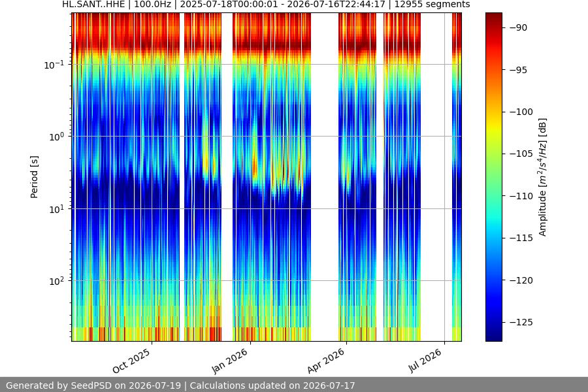The height and width of the screenshot is (392, 588).
Task: Click the dark blue bottom of colorbar
Action: [x=493, y=336]
